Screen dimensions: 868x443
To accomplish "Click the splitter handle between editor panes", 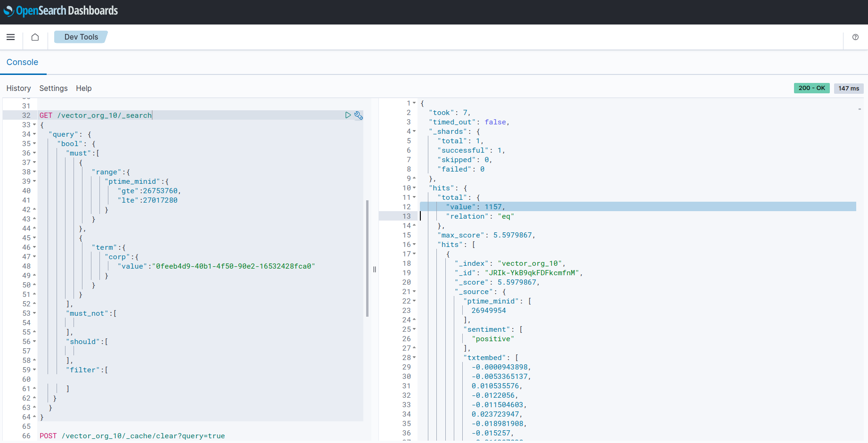I will (x=375, y=270).
